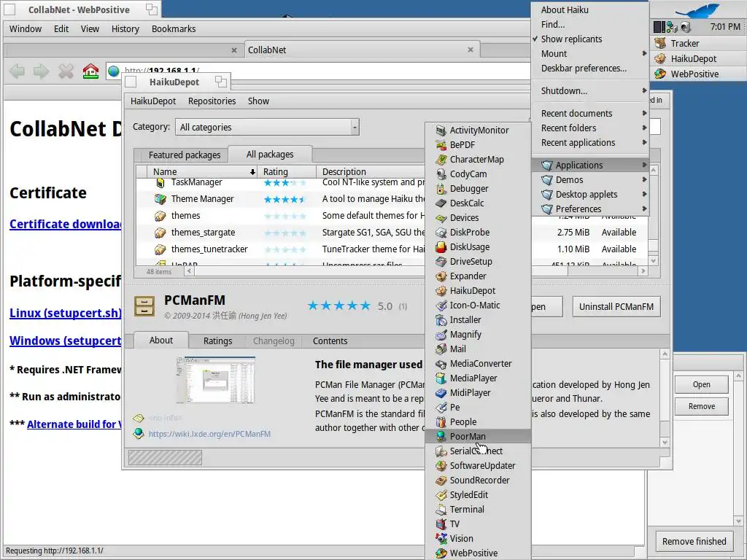Start DiskProbe from the menu

coord(478,233)
